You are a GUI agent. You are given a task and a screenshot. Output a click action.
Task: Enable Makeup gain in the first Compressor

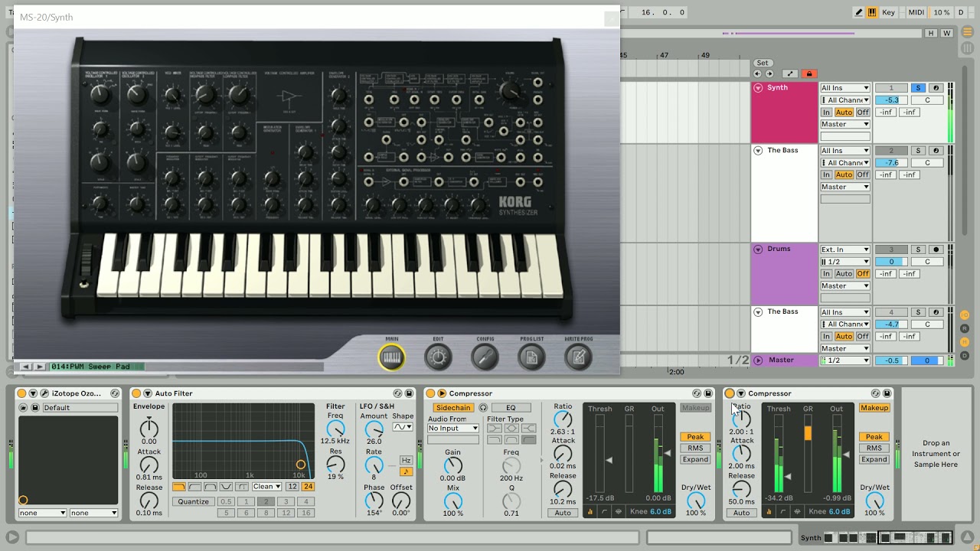click(695, 408)
